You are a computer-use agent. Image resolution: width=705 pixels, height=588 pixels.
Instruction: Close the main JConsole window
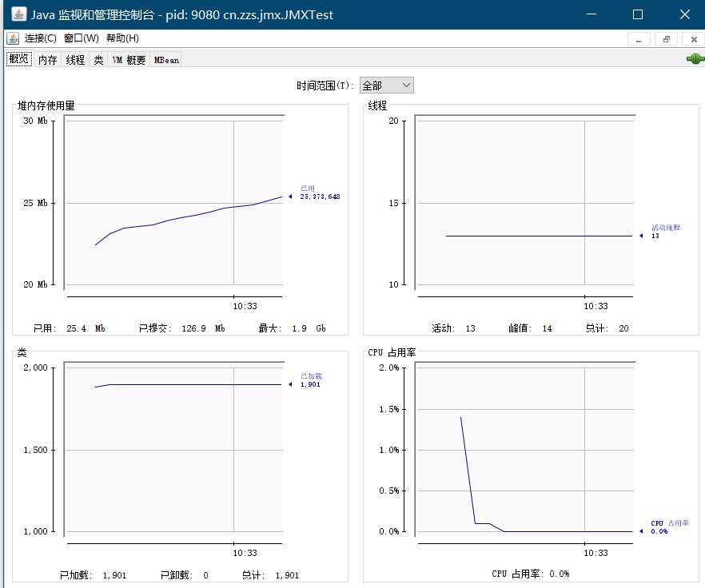pos(685,14)
